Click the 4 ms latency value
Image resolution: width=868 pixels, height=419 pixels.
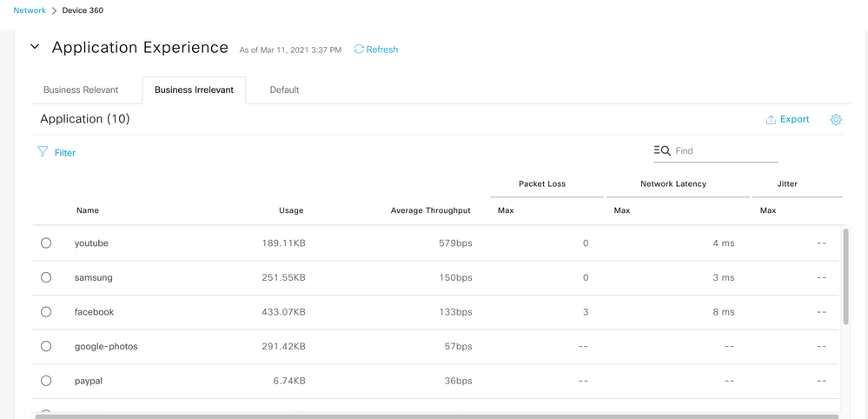click(724, 243)
